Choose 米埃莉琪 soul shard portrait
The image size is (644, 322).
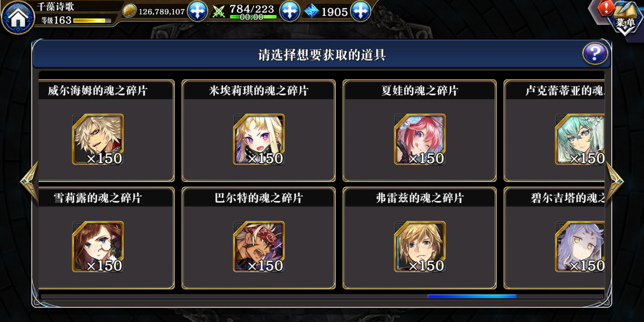point(259,139)
